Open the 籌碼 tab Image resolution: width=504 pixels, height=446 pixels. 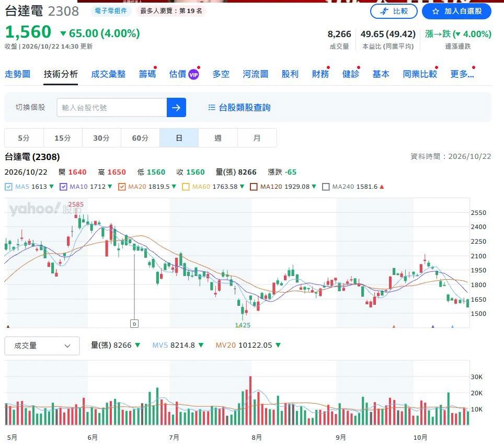click(147, 74)
